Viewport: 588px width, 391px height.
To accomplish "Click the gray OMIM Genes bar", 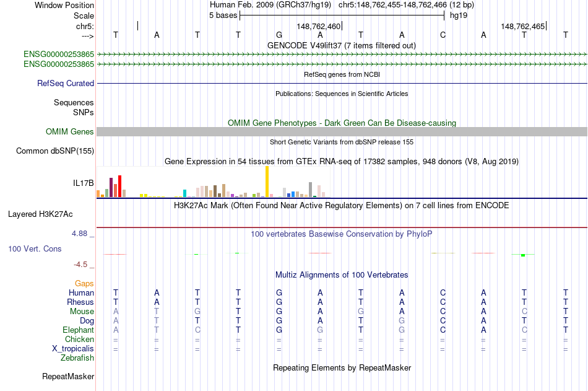I will point(342,131).
